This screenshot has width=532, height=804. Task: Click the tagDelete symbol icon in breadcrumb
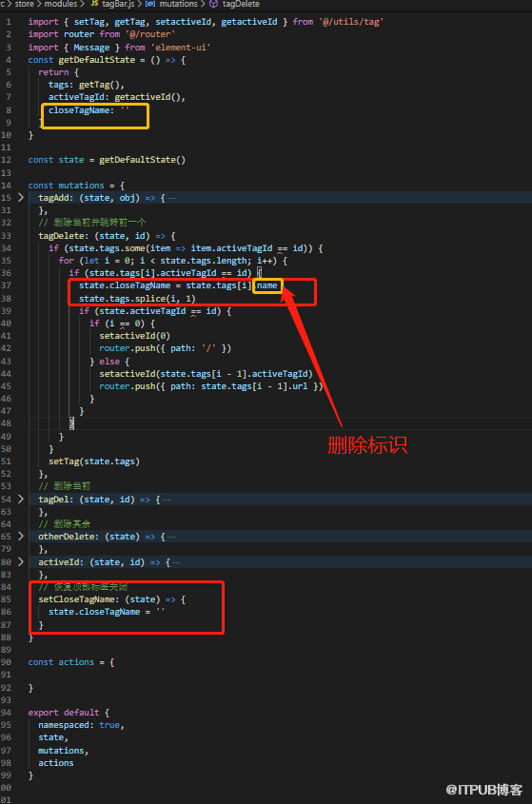213,4
